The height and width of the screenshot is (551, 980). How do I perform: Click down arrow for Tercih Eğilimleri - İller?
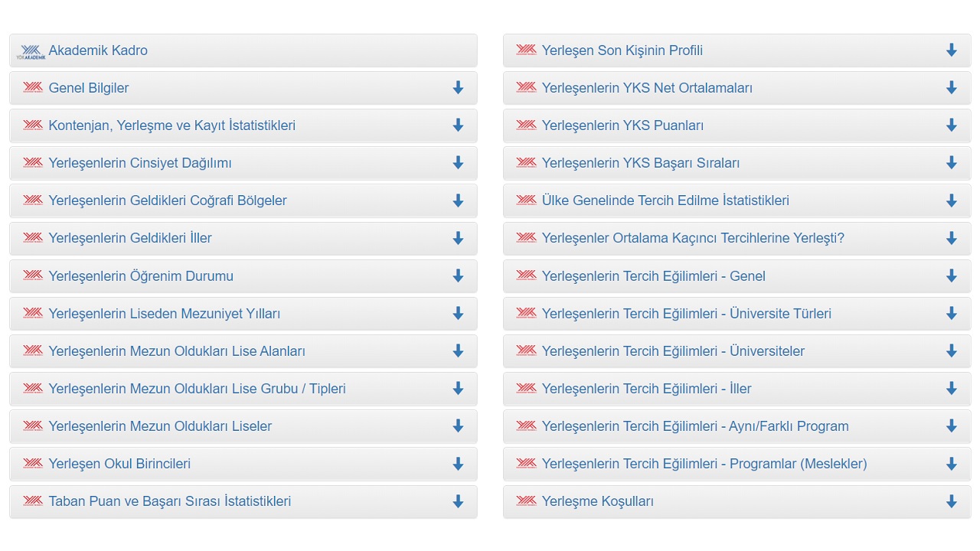[x=952, y=388]
